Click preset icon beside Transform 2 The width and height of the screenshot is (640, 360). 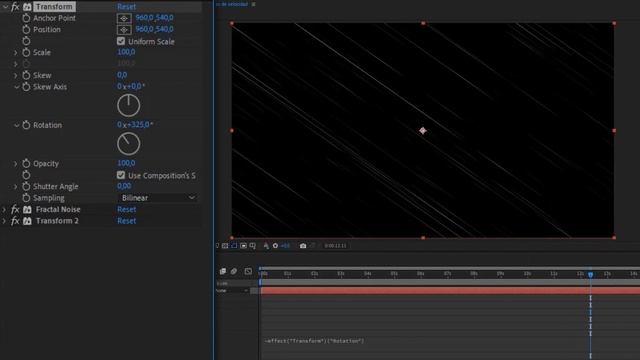point(27,221)
